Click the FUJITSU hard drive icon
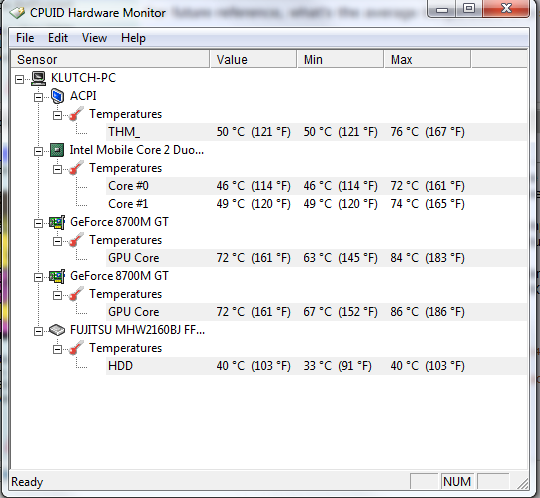The height and width of the screenshot is (498, 540). 57,330
